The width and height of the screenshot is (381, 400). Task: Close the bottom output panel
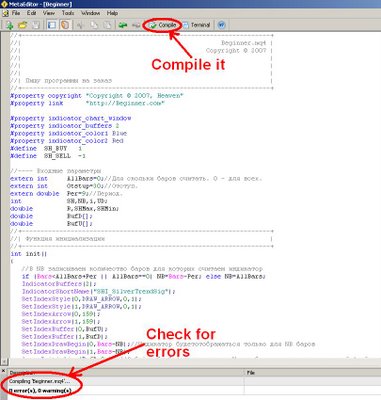3,371
